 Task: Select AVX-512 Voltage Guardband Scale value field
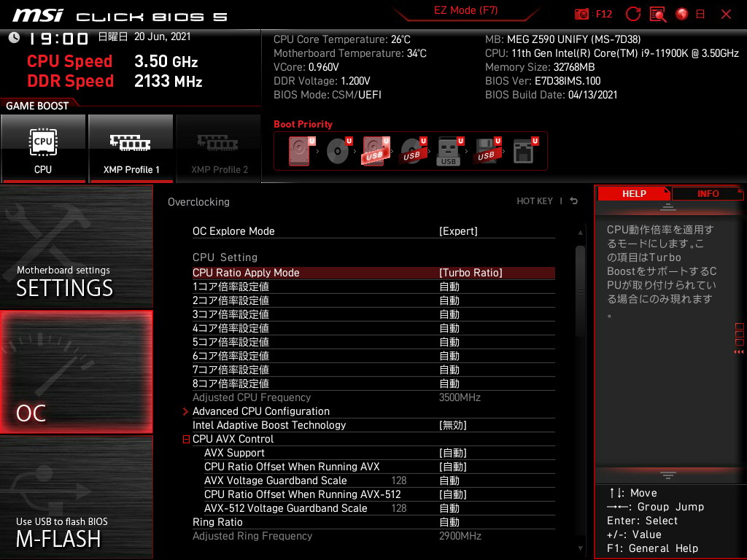point(449,507)
